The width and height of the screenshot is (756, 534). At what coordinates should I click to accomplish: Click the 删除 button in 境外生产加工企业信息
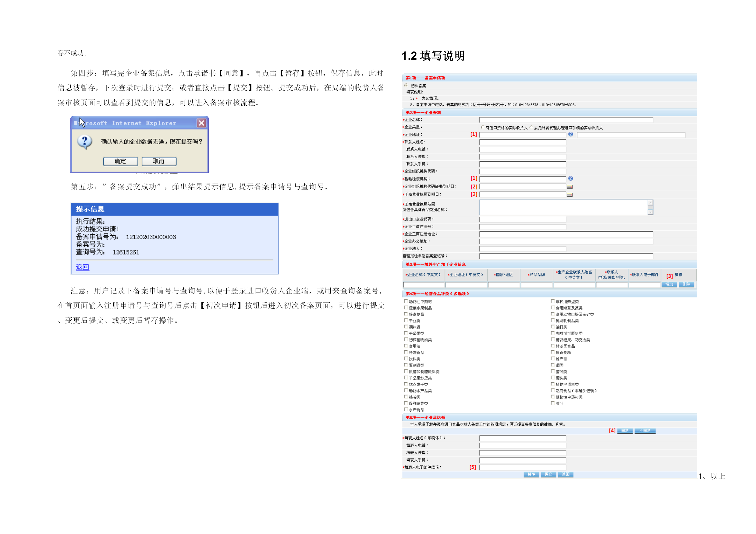[686, 285]
